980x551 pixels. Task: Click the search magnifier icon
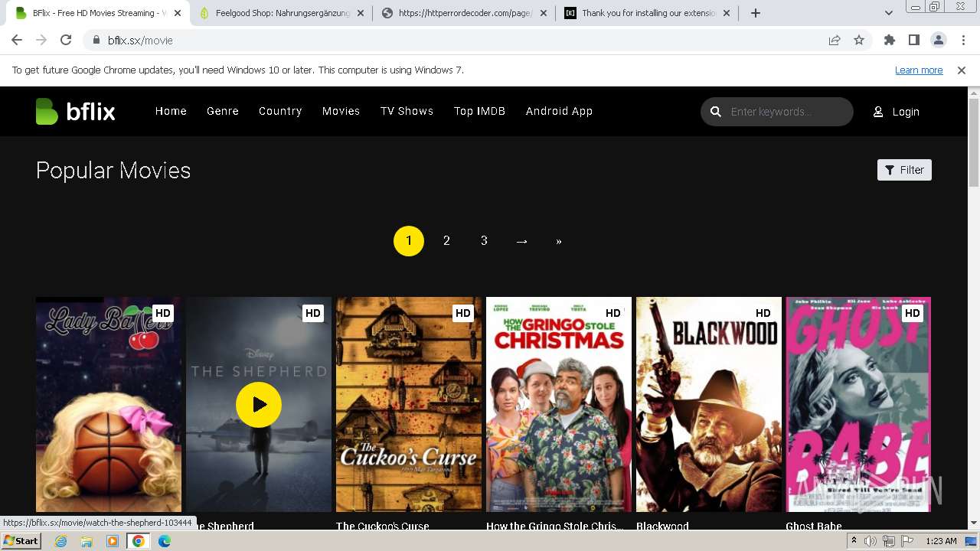tap(716, 112)
